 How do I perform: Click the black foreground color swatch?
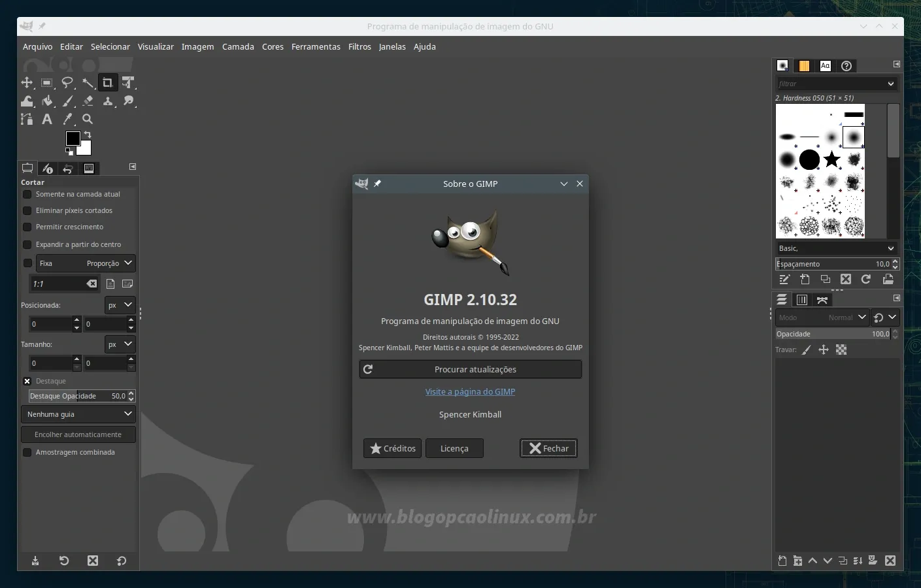73,139
